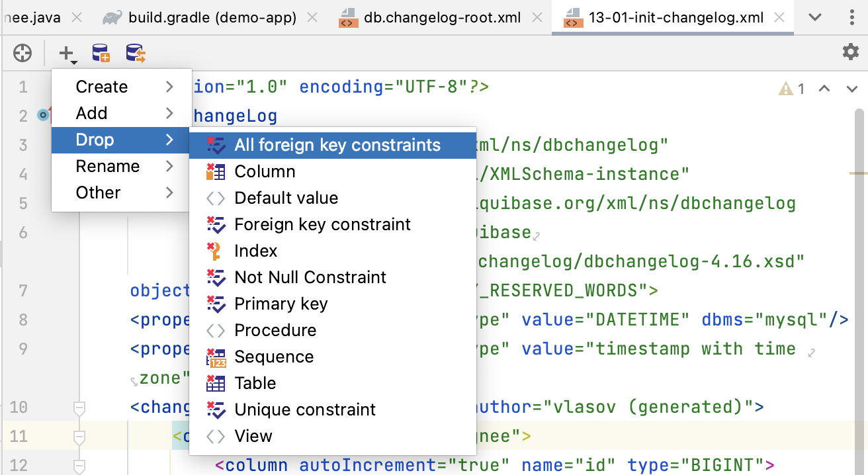The width and height of the screenshot is (868, 475).
Task: Choose All foreign key constraints
Action: pos(333,145)
